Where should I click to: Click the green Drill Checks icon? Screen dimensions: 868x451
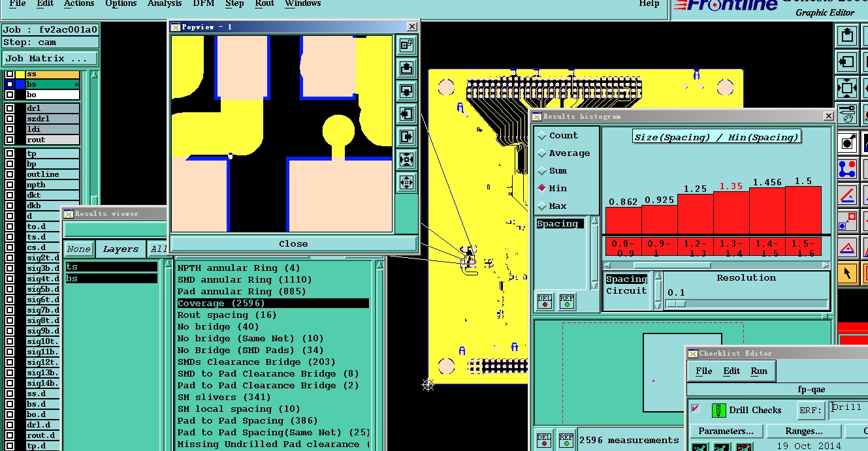pyautogui.click(x=719, y=411)
